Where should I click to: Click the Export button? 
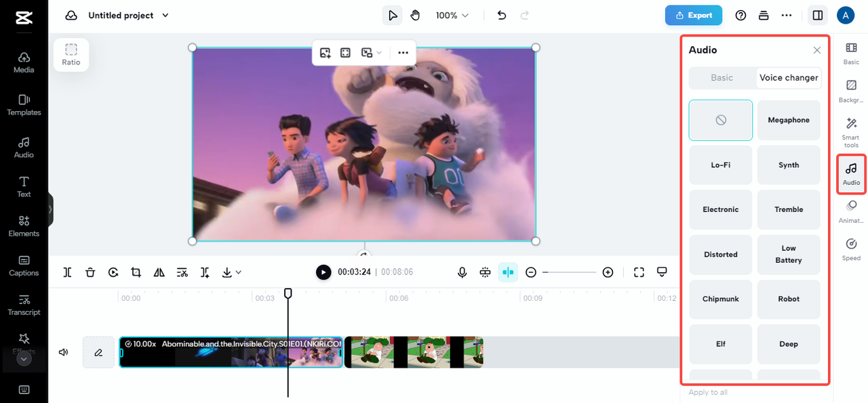694,15
